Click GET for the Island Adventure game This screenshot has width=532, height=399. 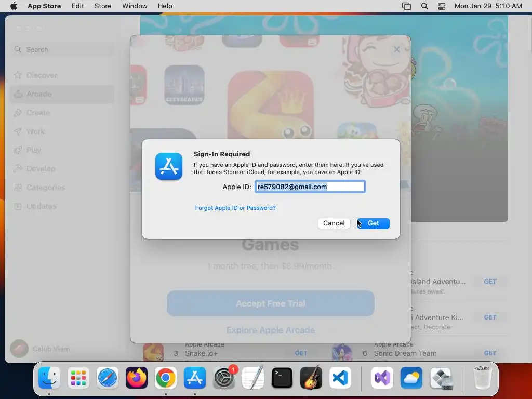click(x=490, y=281)
